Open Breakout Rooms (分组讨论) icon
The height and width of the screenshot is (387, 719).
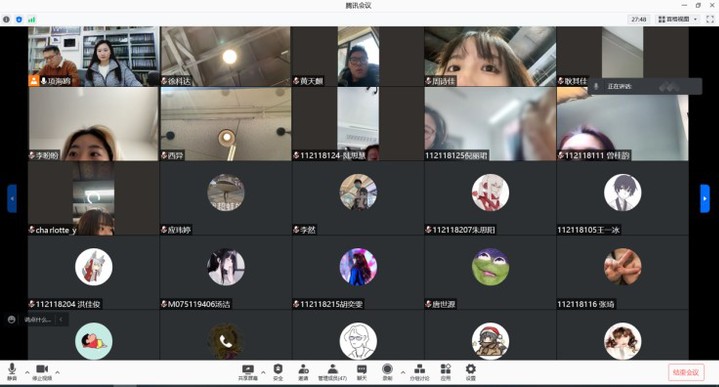[x=419, y=372]
